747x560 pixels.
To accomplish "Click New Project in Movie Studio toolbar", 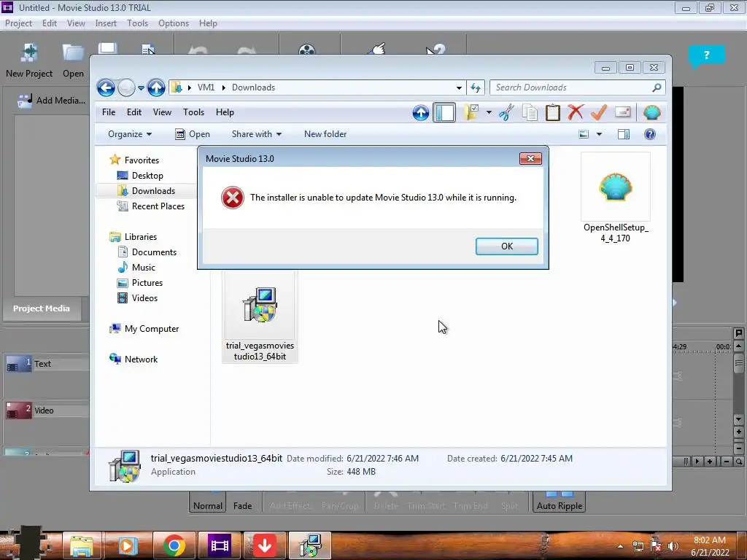I will point(29,61).
